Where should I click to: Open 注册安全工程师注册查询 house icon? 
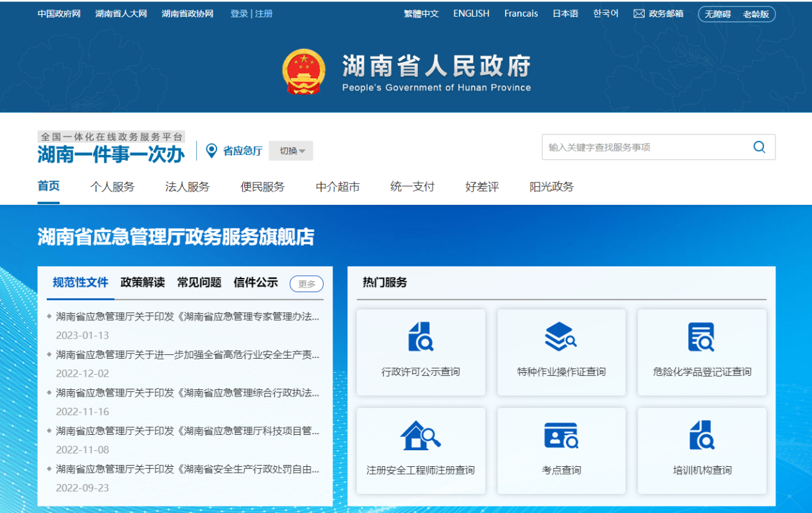(420, 436)
